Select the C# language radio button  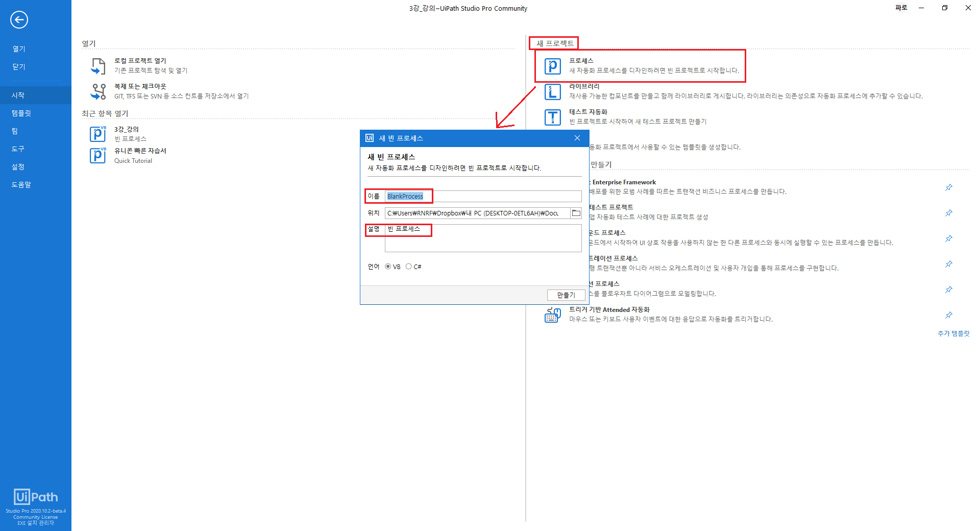(x=409, y=267)
